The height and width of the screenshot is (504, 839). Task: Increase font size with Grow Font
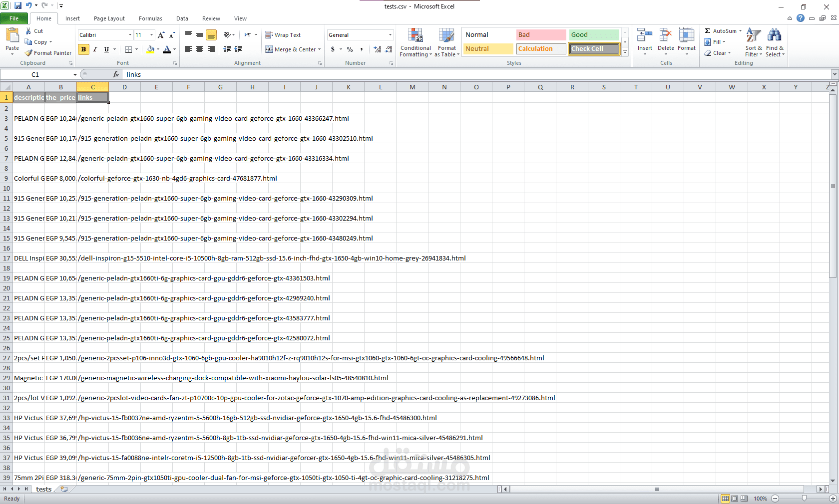pyautogui.click(x=161, y=35)
